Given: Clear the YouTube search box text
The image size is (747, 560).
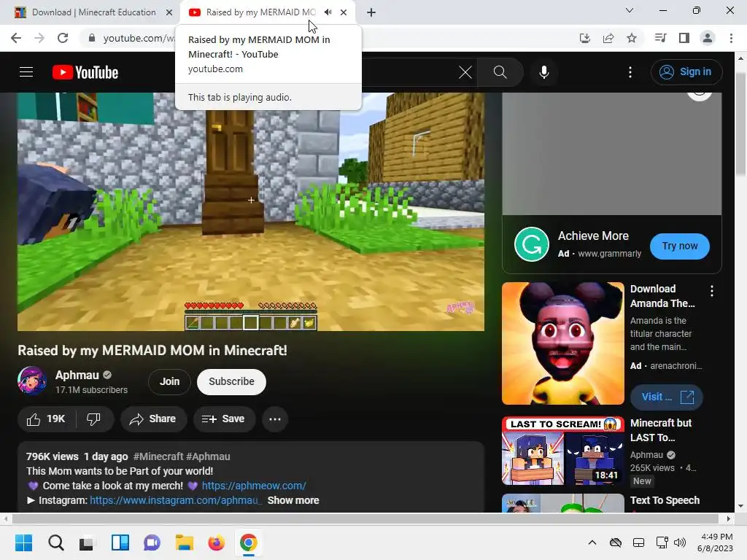Looking at the screenshot, I should (x=465, y=72).
